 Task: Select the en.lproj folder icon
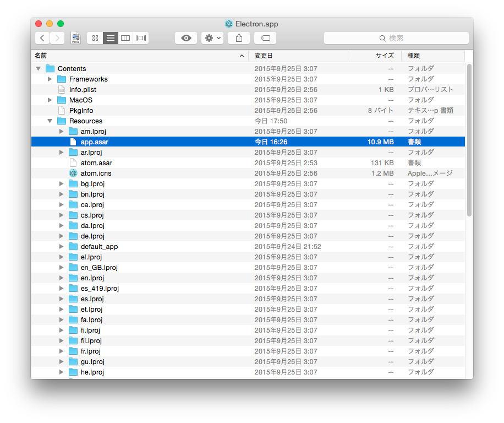pos(73,278)
